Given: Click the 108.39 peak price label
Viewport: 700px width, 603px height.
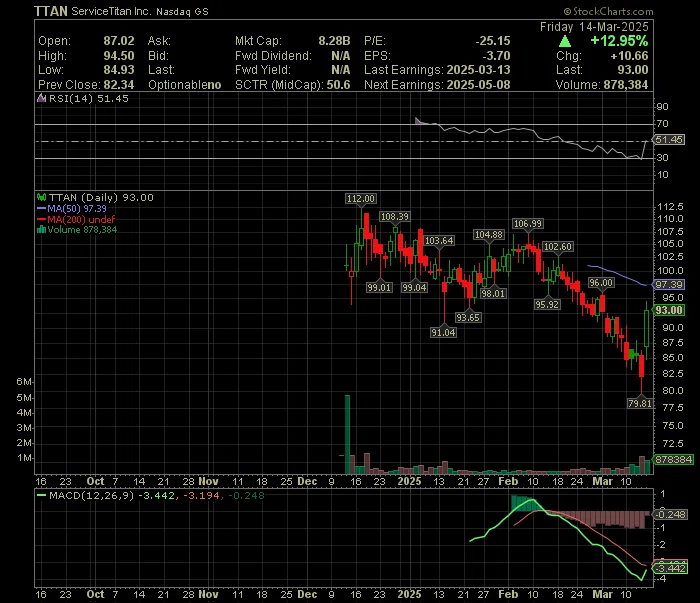Looking at the screenshot, I should [x=394, y=216].
